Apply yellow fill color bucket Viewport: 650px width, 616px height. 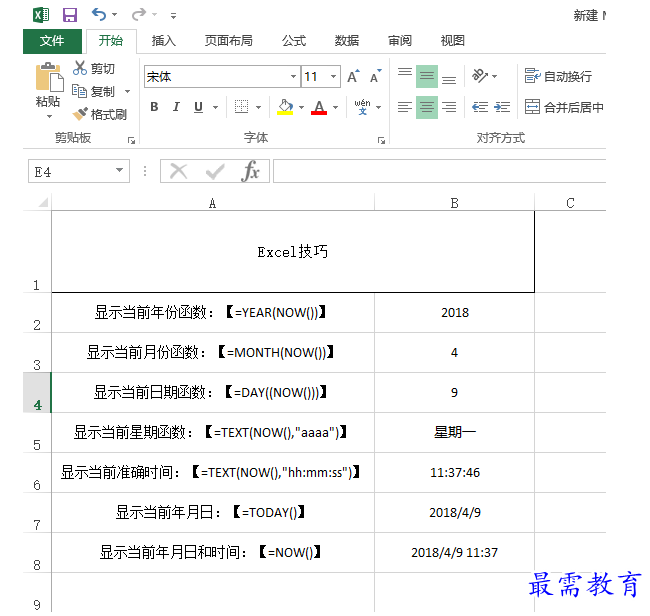click(x=285, y=107)
